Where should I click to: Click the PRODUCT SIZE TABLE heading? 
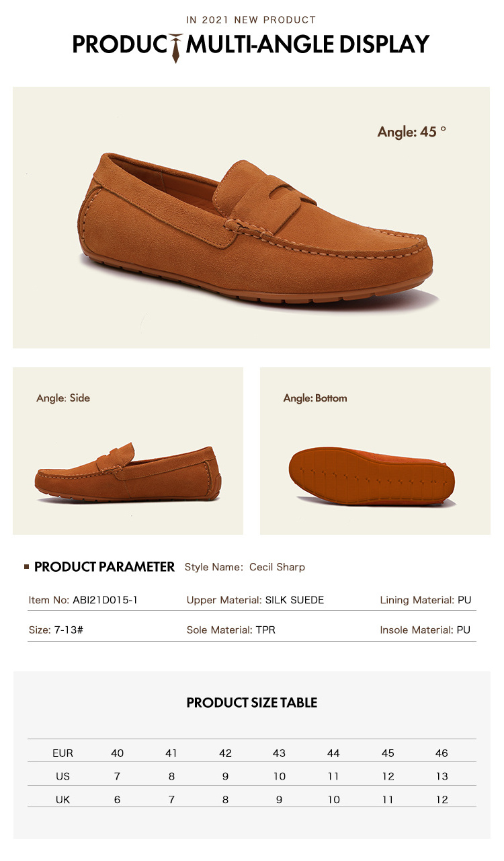point(252,703)
